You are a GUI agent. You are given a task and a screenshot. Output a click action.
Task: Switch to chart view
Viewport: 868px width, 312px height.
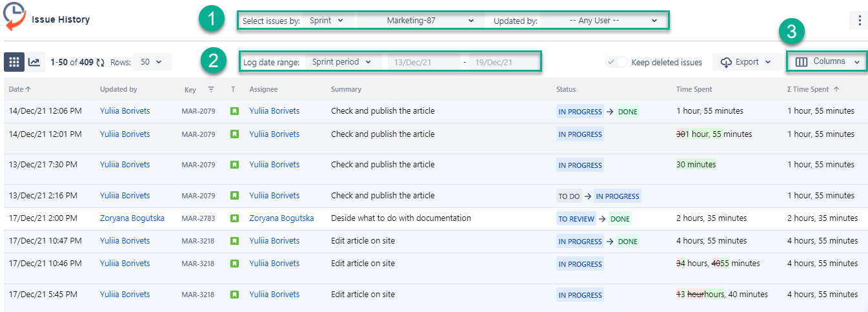[x=34, y=62]
